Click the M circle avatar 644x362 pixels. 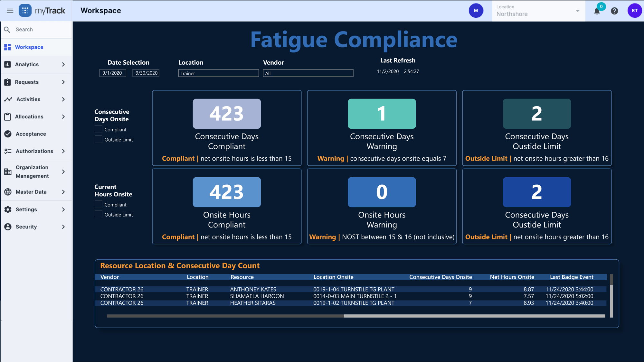(x=476, y=11)
